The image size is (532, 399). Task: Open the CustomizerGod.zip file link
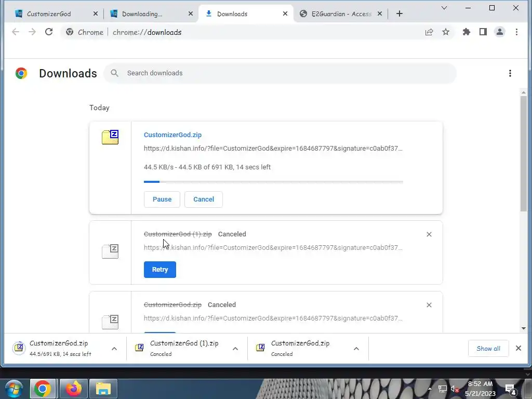tap(172, 135)
